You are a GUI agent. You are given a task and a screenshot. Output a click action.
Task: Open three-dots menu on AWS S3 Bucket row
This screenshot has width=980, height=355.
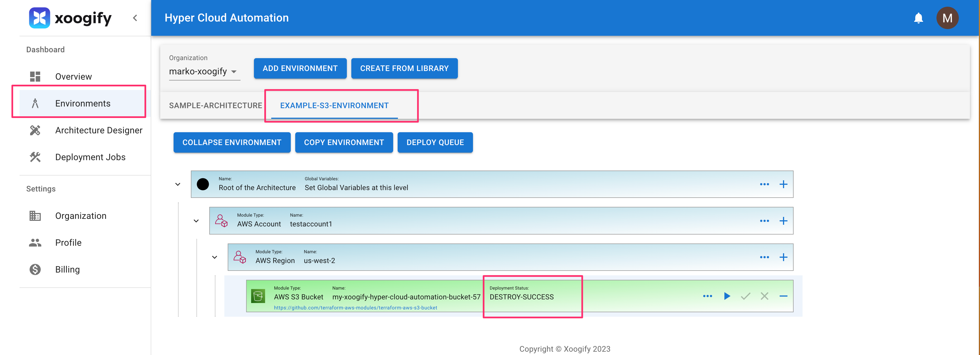(707, 296)
